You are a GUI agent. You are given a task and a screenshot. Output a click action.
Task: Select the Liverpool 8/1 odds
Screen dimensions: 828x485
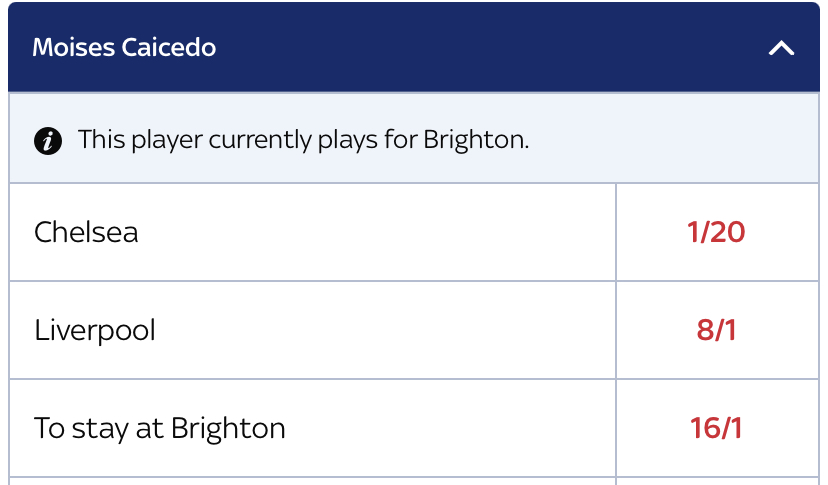pyautogui.click(x=717, y=330)
